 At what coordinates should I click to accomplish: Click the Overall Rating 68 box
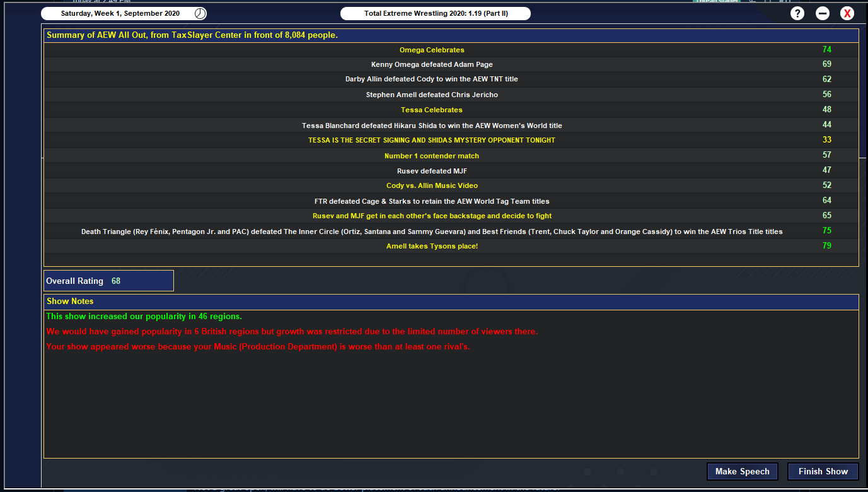coord(108,281)
